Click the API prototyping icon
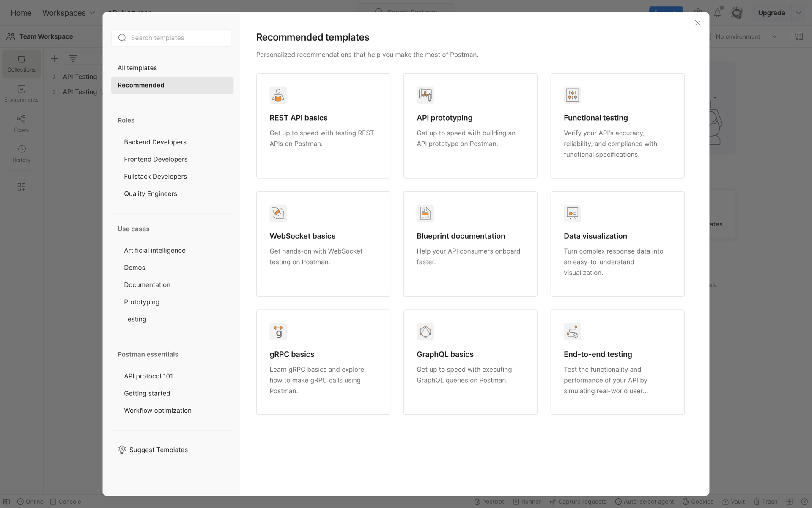The image size is (812, 508). coord(425,95)
